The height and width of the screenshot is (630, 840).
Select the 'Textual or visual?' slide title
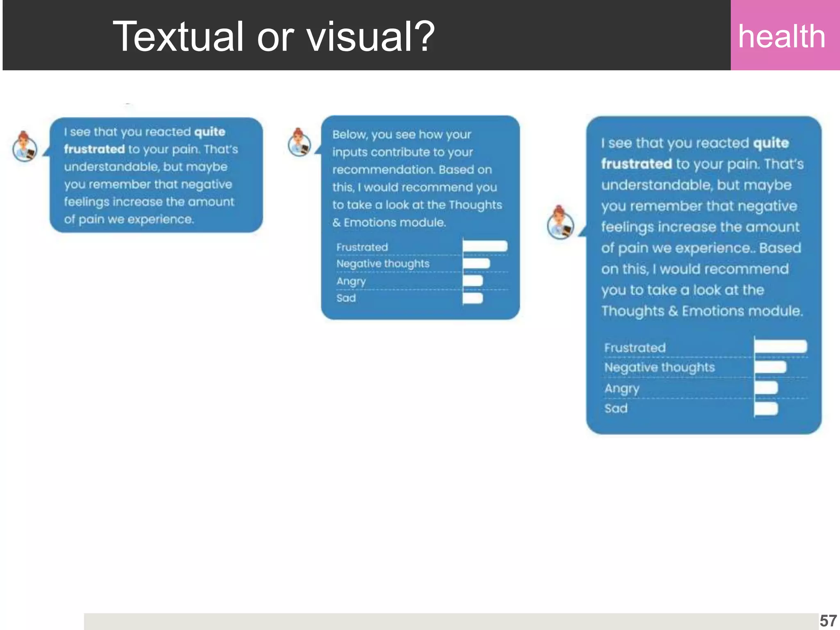pos(274,37)
